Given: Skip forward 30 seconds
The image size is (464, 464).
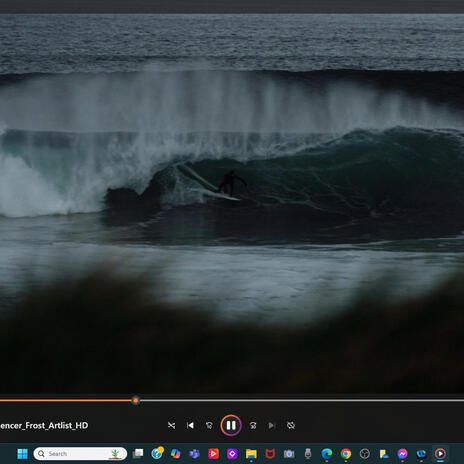Looking at the screenshot, I should click(253, 425).
